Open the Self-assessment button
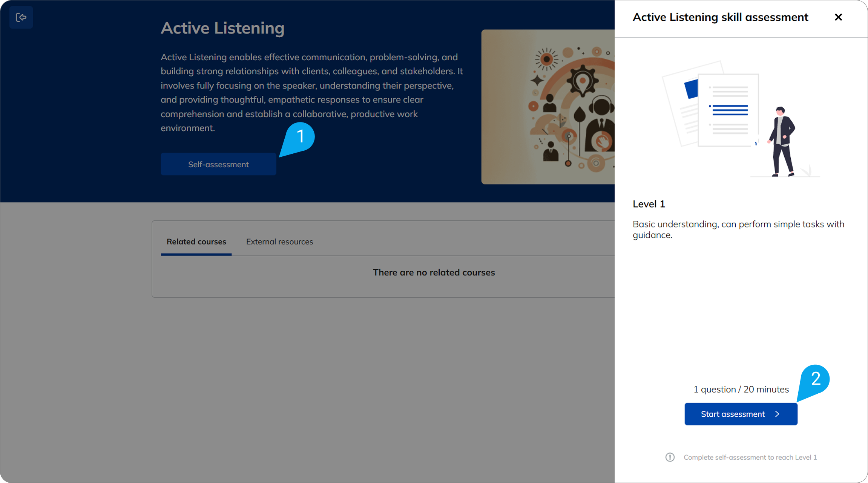Viewport: 868px width, 483px height. pos(218,164)
